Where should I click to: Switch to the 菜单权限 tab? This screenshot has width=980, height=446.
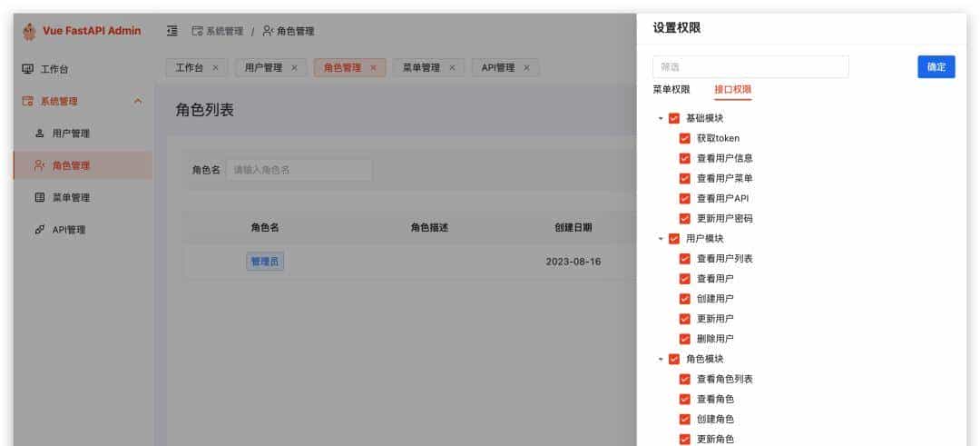[x=671, y=89]
